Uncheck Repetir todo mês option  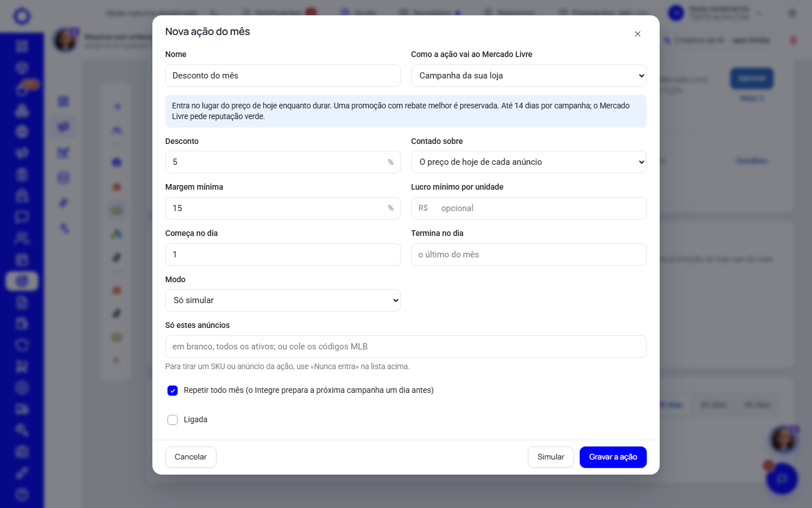(173, 391)
